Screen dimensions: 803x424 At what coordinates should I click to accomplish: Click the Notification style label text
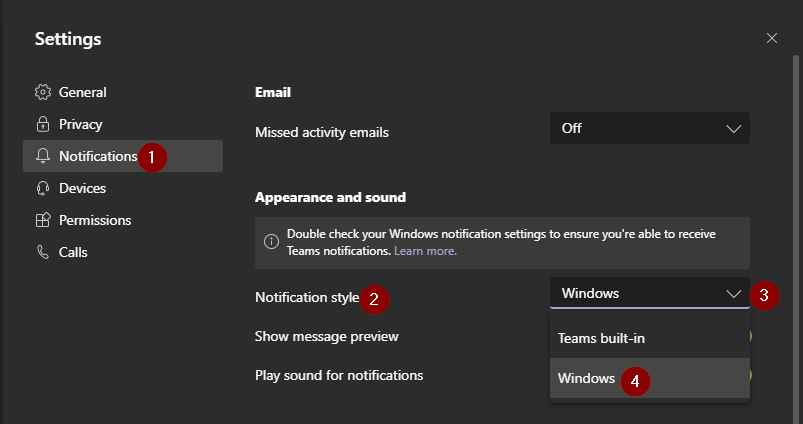coord(306,297)
